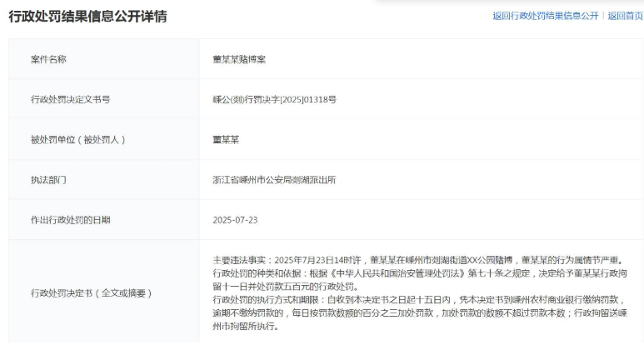Click the 案件名称 row label
The width and height of the screenshot is (644, 345).
pos(48,59)
